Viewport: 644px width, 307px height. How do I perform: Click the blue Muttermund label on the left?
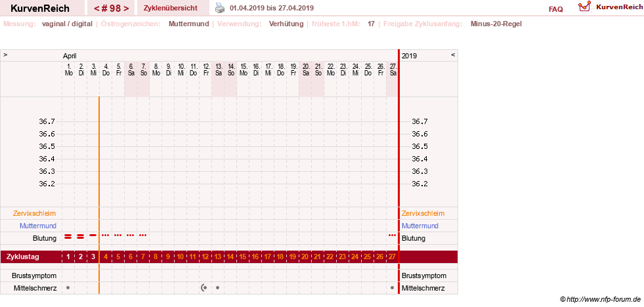pos(38,226)
